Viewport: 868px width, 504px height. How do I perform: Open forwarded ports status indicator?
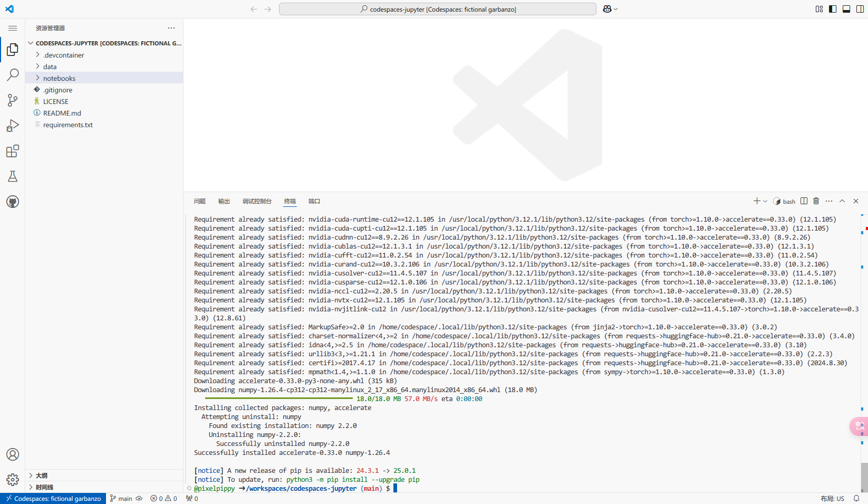click(x=192, y=498)
